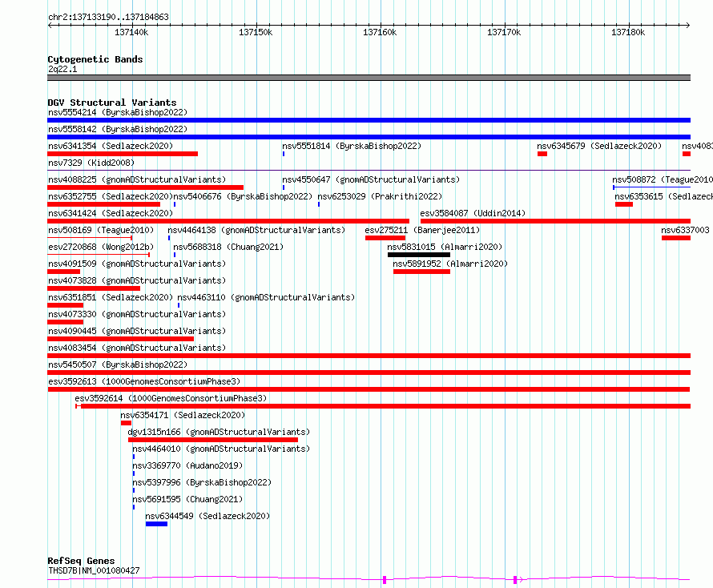713x588 pixels.
Task: Click esv3592613 1000Genomes label
Action: [144, 381]
